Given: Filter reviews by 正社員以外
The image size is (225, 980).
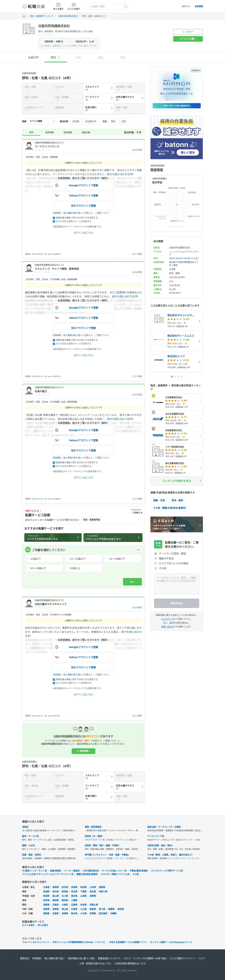Looking at the screenshot, I should tap(91, 121).
